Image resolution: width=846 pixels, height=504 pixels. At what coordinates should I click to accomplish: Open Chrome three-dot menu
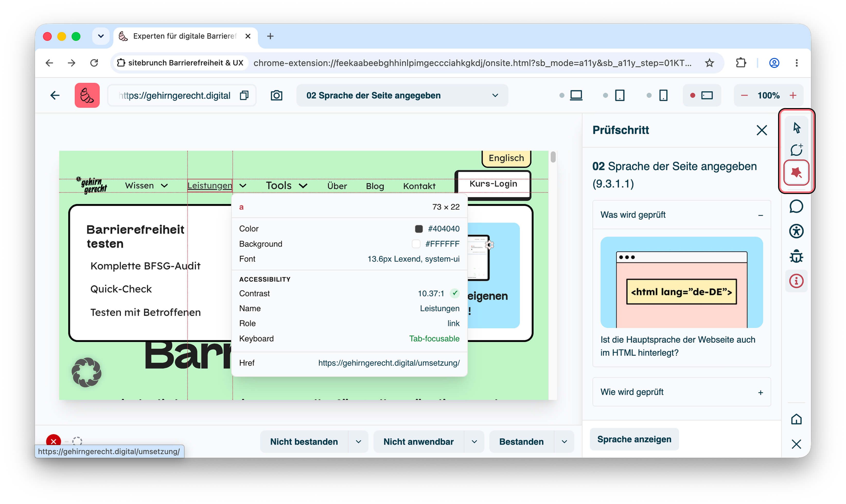tap(796, 63)
